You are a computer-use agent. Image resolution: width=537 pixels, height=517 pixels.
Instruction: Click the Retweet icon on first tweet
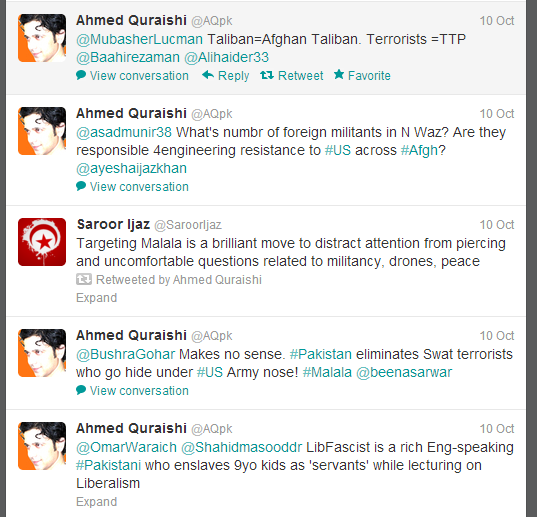267,75
